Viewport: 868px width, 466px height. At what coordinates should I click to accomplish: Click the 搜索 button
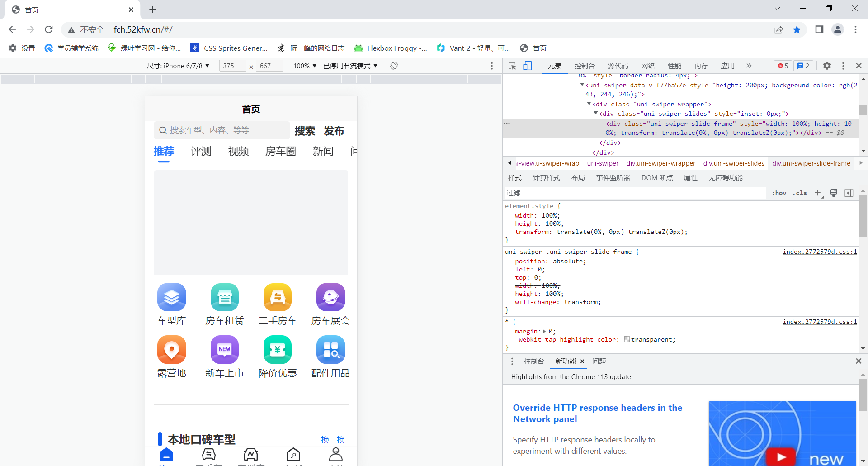[305, 131]
